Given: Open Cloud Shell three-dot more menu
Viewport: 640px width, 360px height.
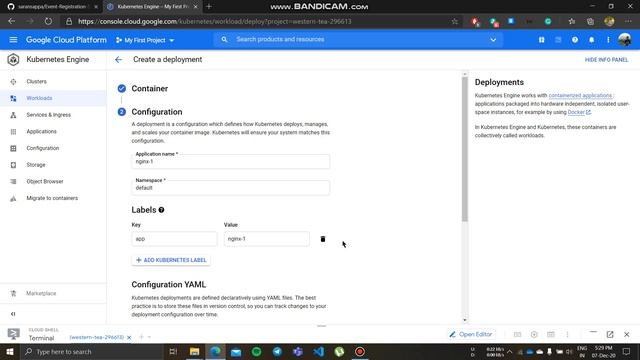Looking at the screenshot, I should tap(567, 334).
